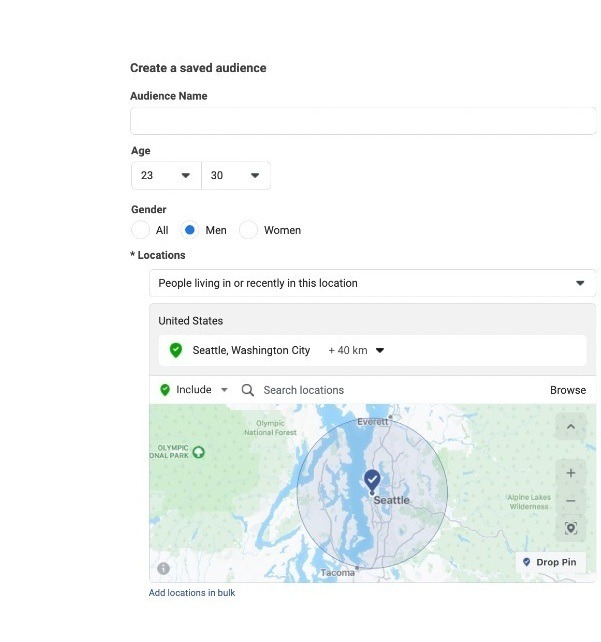Image resolution: width=601 pixels, height=642 pixels.
Task: Click the Browse locations button
Action: 567,390
